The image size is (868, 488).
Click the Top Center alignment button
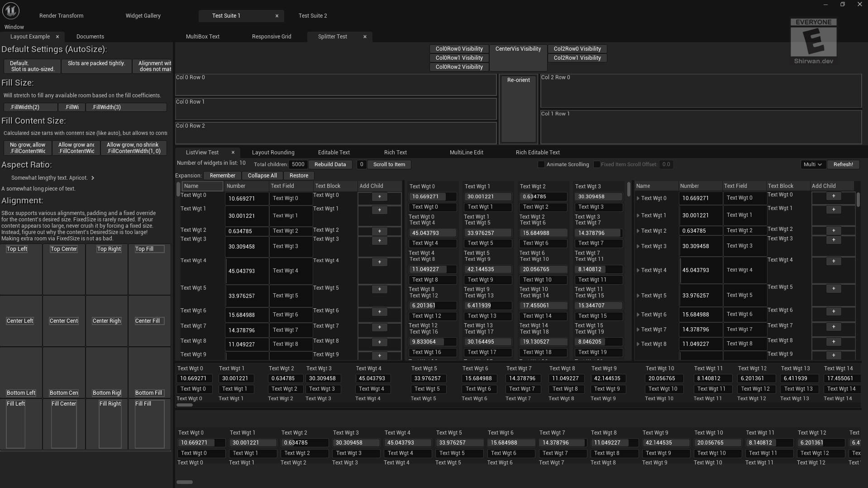pyautogui.click(x=64, y=249)
